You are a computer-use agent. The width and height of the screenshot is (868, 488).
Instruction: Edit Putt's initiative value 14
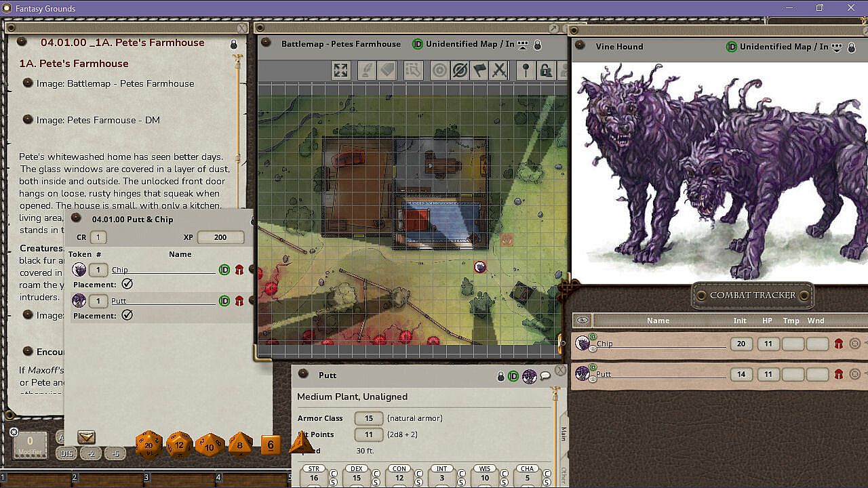[x=741, y=374]
